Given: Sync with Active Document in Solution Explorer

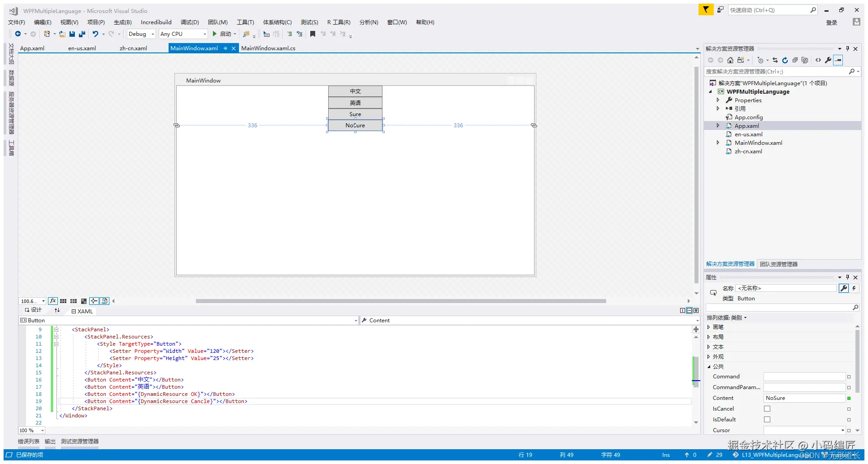Looking at the screenshot, I should (x=775, y=60).
